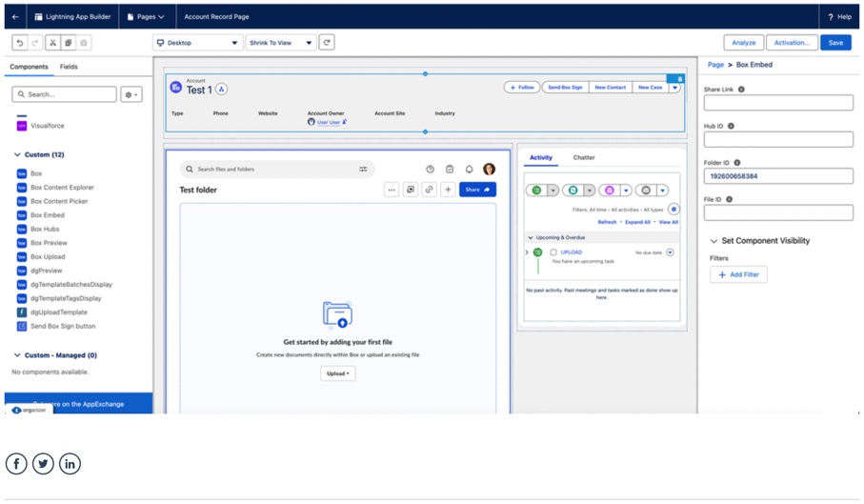
Task: Click the Expand All link
Action: [637, 222]
